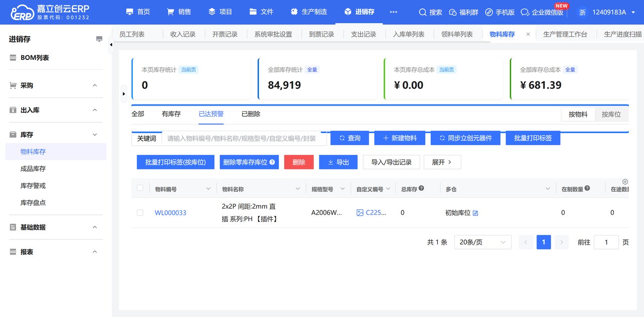Click the 浙 user avatar
The height and width of the screenshot is (317, 644).
click(x=582, y=12)
